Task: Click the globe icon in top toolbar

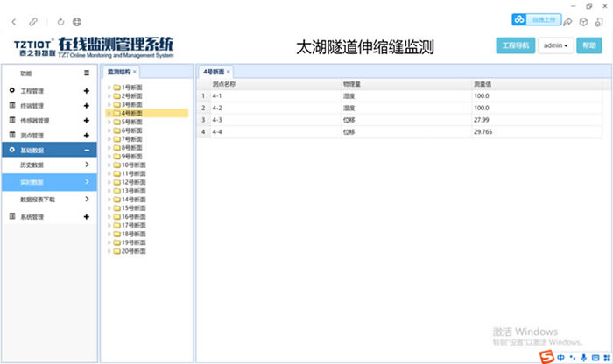Action: 77,20
